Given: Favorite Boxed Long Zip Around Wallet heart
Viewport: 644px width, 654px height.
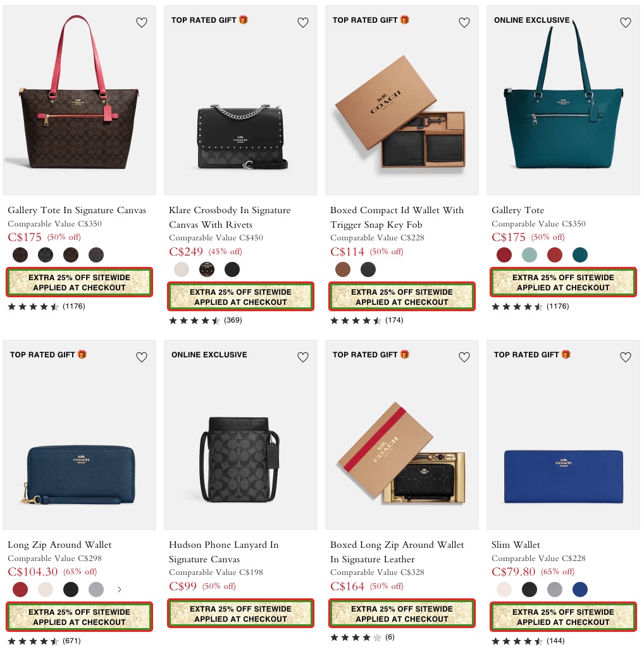Looking at the screenshot, I should click(464, 357).
